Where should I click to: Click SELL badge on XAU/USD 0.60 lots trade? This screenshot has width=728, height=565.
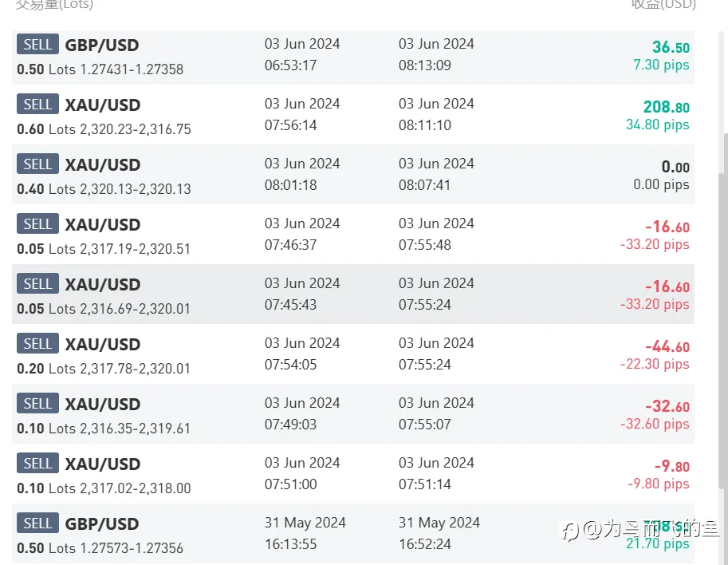pyautogui.click(x=37, y=104)
